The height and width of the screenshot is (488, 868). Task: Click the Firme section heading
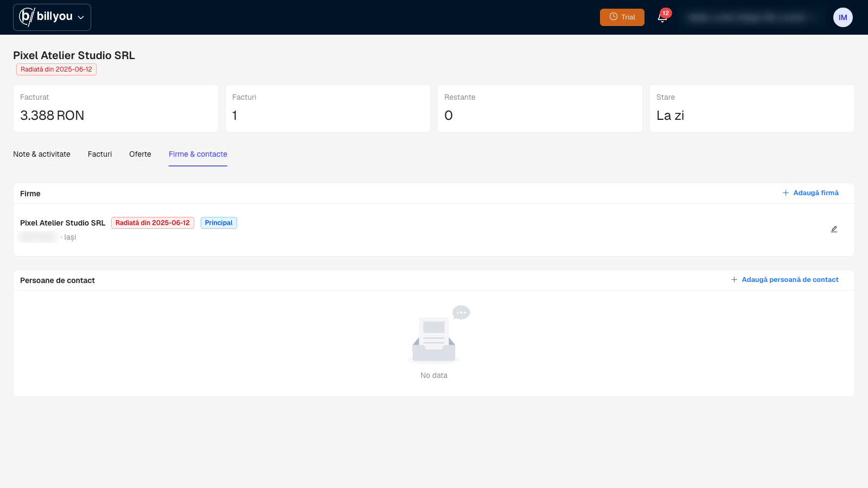coord(30,194)
